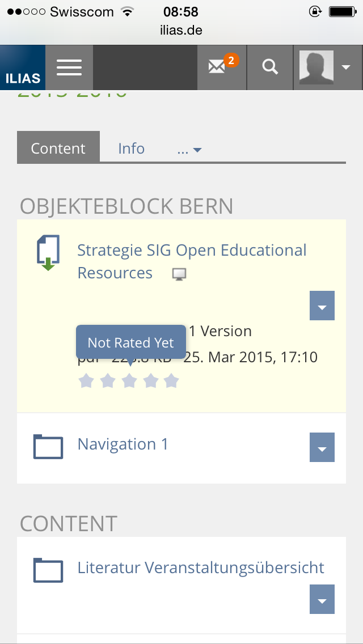Click the Navigation 1 folder icon
The image size is (363, 644).
click(48, 447)
